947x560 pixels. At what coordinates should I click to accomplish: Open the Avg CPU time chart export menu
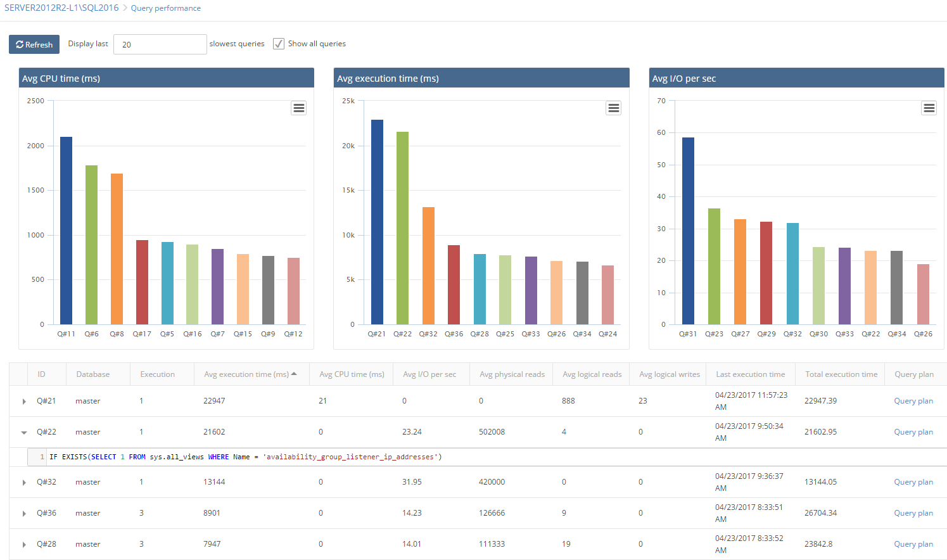click(x=298, y=108)
